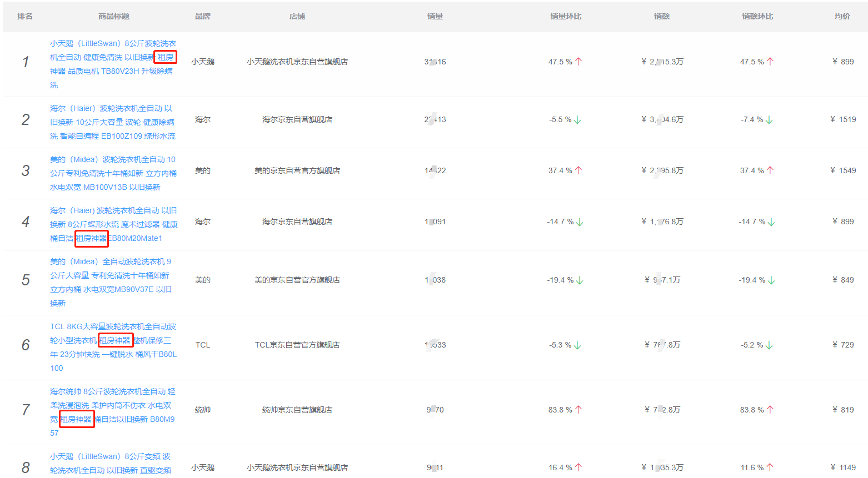
Task: Click the TCL京东自营官方旗舰店 store name
Action: coord(297,345)
